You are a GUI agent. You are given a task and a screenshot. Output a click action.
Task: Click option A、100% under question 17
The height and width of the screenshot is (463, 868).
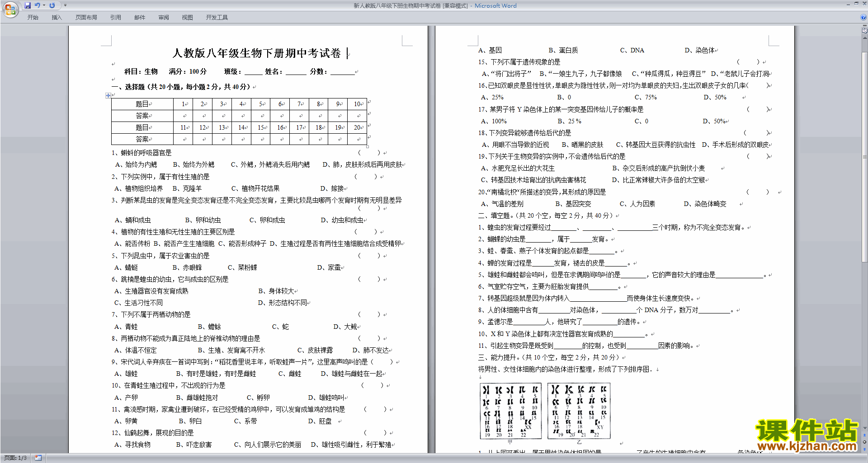pyautogui.click(x=494, y=121)
